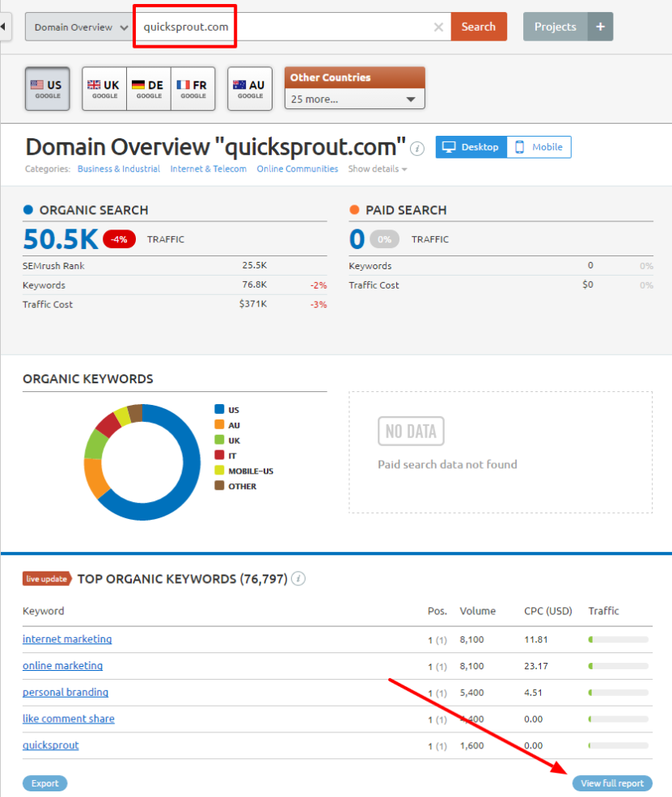Click the MOBILE-US yellow legend swatch

click(x=220, y=470)
